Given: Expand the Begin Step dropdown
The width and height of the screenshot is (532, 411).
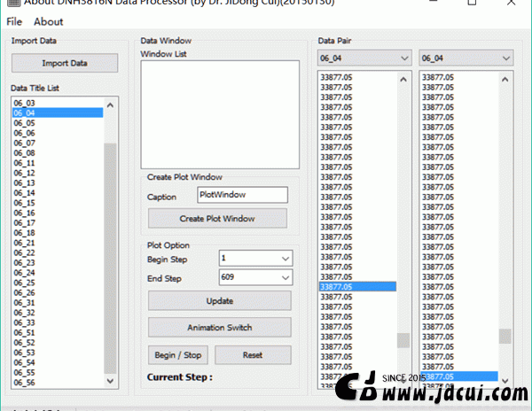Looking at the screenshot, I should click(285, 259).
